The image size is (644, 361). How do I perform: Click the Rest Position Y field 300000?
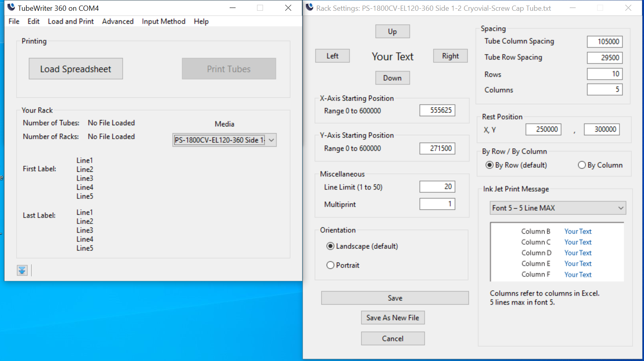(x=602, y=129)
